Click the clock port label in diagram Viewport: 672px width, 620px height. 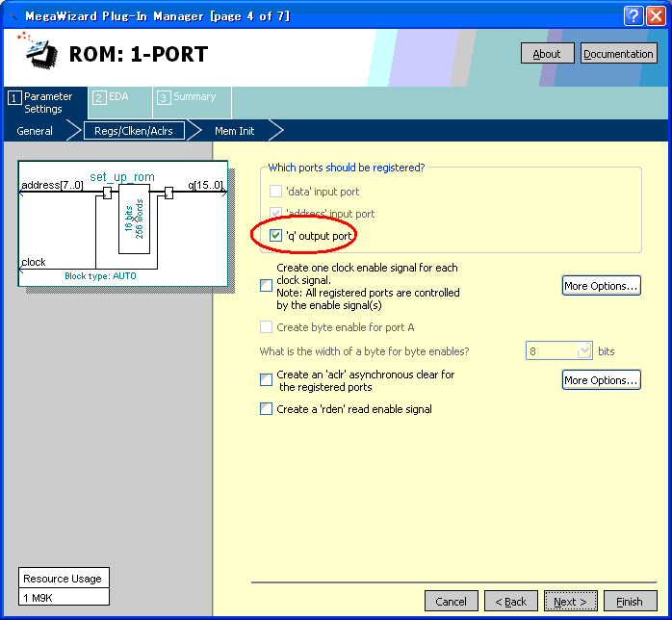pyautogui.click(x=34, y=262)
